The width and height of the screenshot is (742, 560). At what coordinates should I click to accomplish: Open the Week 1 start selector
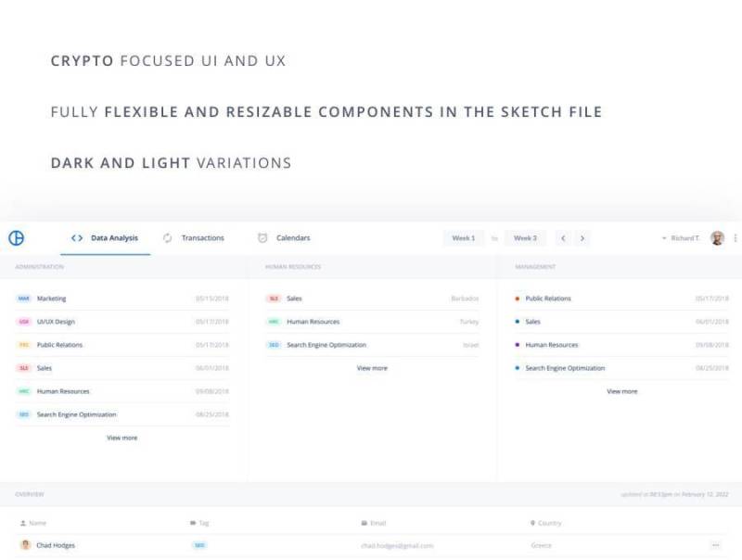pos(463,238)
